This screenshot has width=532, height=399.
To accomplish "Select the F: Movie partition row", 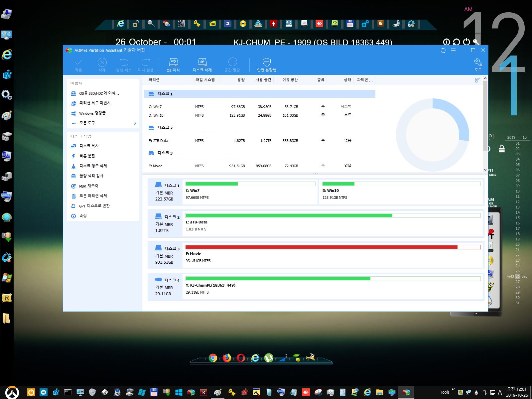I will [x=260, y=166].
